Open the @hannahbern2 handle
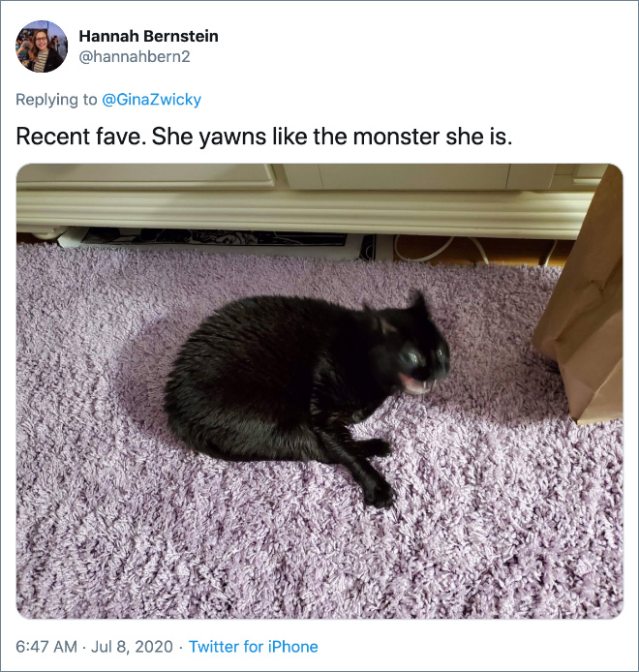Image resolution: width=639 pixels, height=672 pixels. [135, 56]
